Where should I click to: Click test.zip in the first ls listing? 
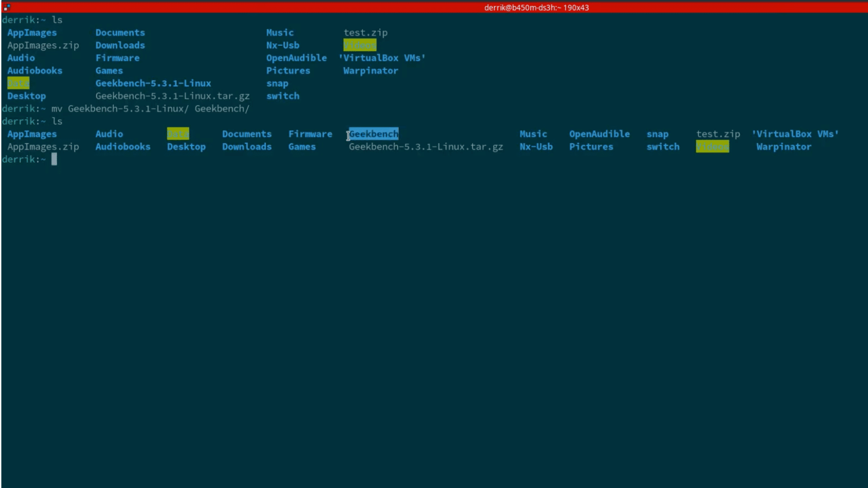365,33
